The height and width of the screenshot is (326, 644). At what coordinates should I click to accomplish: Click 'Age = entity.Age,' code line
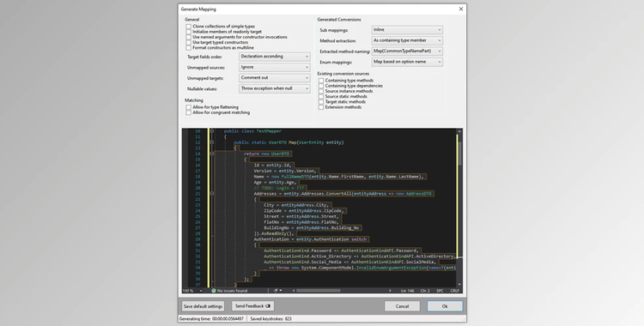tap(275, 182)
